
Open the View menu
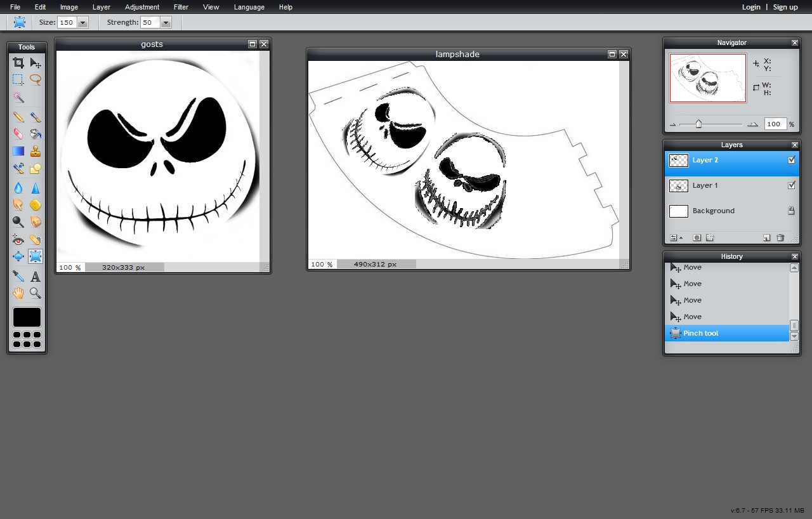(211, 7)
